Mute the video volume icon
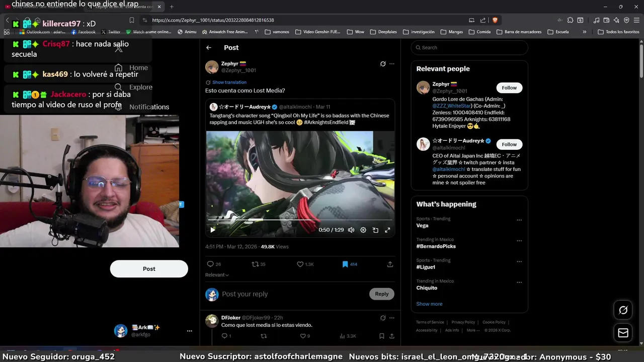Viewport: 644px width, 362px height. point(351,230)
